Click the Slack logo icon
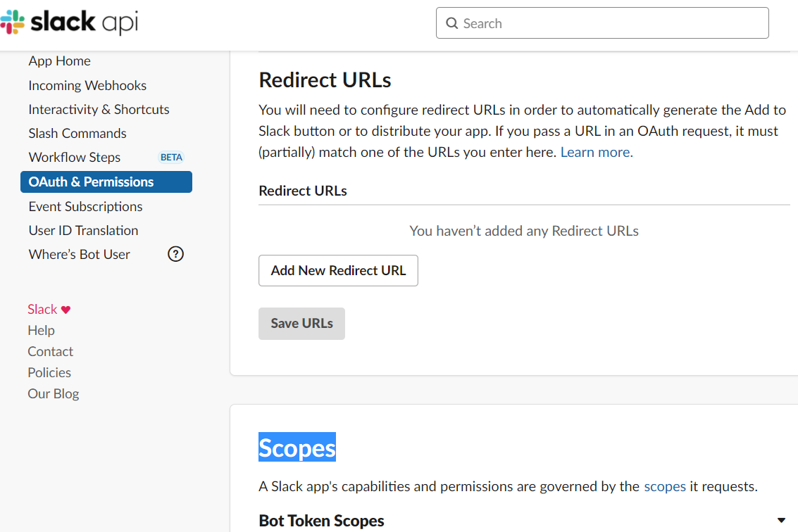The image size is (798, 532). 12,22
